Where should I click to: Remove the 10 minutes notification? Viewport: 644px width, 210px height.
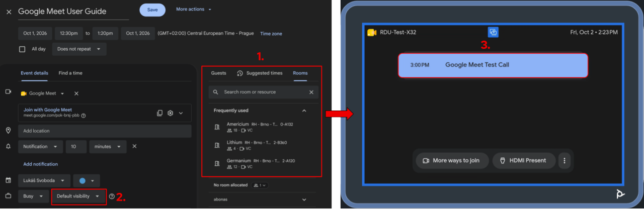(134, 146)
